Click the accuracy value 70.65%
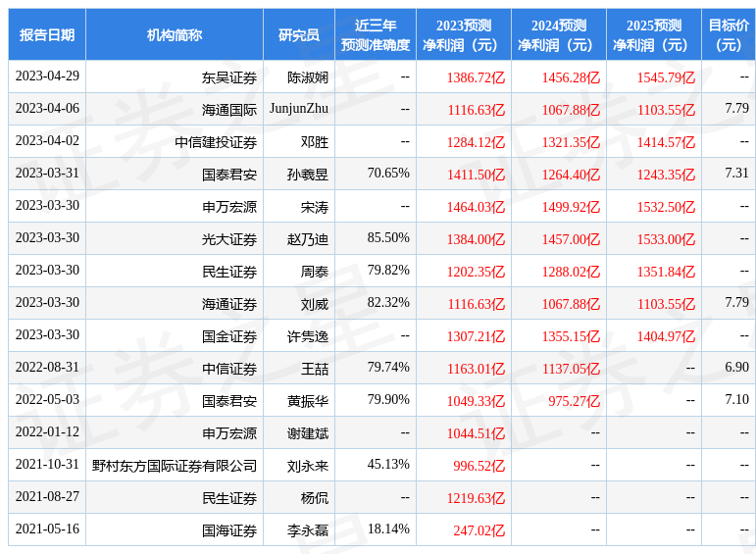This screenshot has height=554, width=756. pyautogui.click(x=388, y=174)
